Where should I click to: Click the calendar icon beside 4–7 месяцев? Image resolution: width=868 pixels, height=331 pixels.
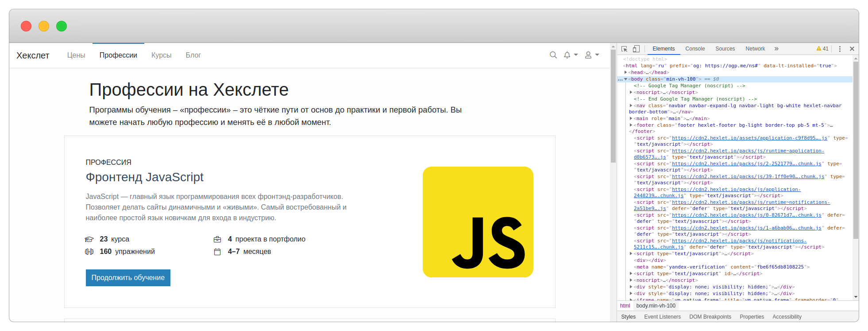pyautogui.click(x=217, y=252)
